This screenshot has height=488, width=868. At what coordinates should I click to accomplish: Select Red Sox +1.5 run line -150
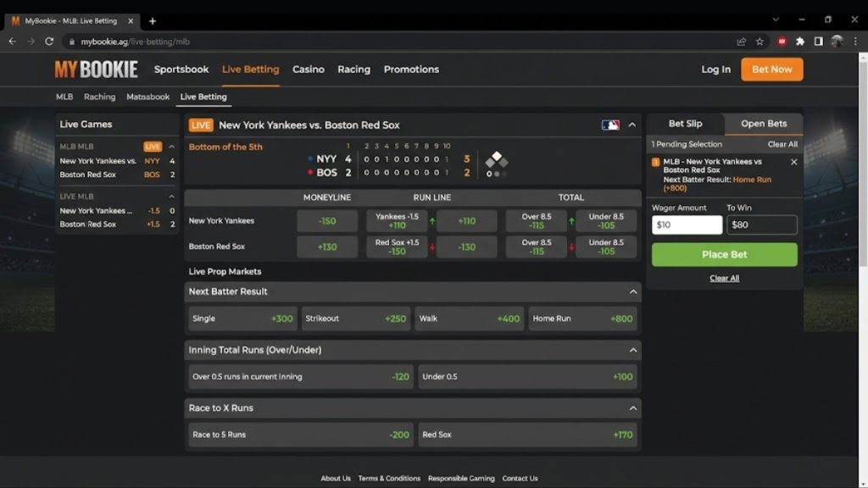pos(397,247)
